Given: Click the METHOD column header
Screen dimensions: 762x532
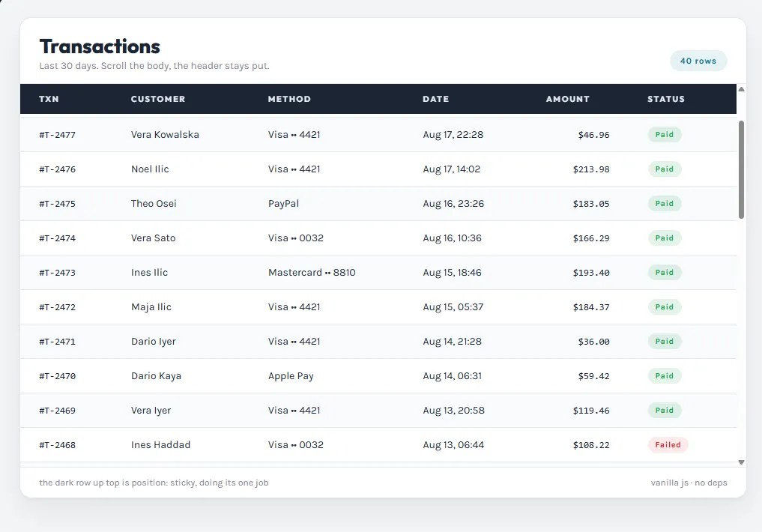Looking at the screenshot, I should point(289,99).
